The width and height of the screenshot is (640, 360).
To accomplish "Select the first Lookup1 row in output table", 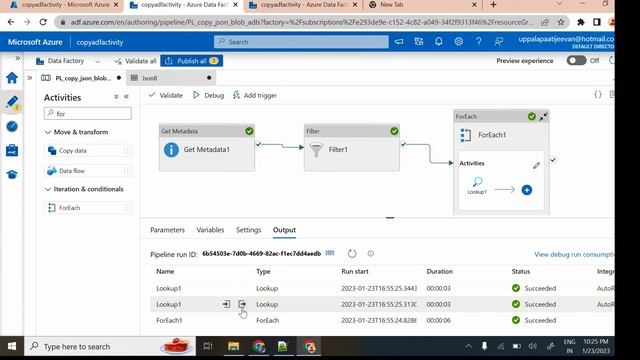I will [382, 288].
